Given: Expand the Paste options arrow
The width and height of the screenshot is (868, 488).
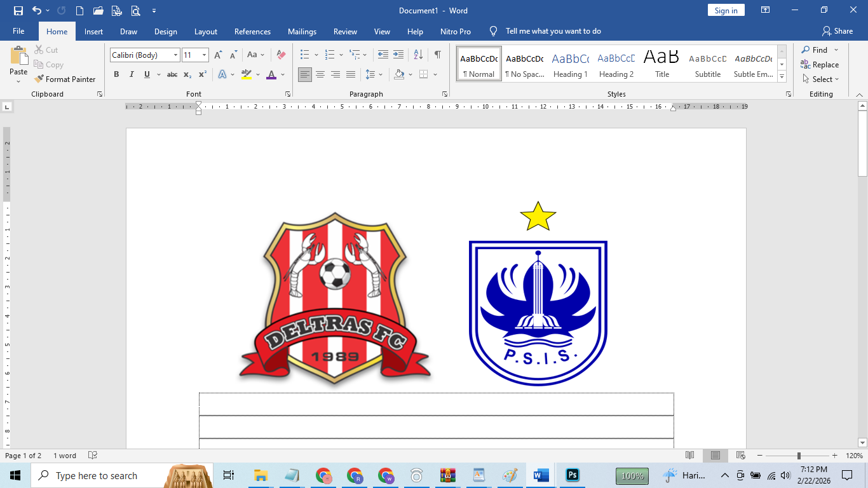Looking at the screenshot, I should pyautogui.click(x=18, y=81).
